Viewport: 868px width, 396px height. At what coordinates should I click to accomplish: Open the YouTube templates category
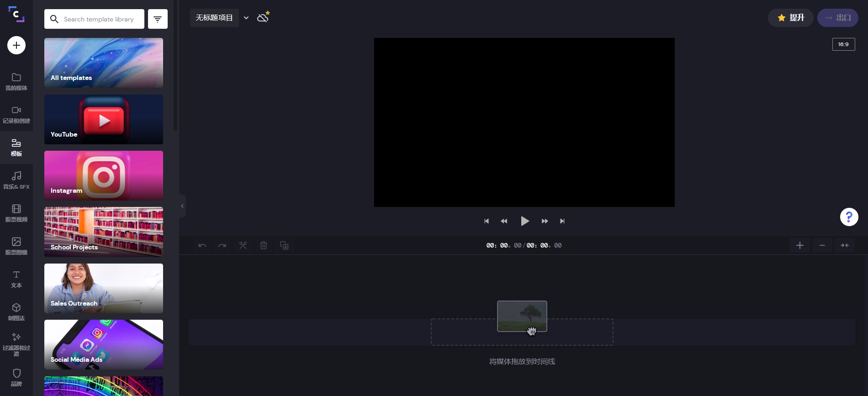coord(104,119)
